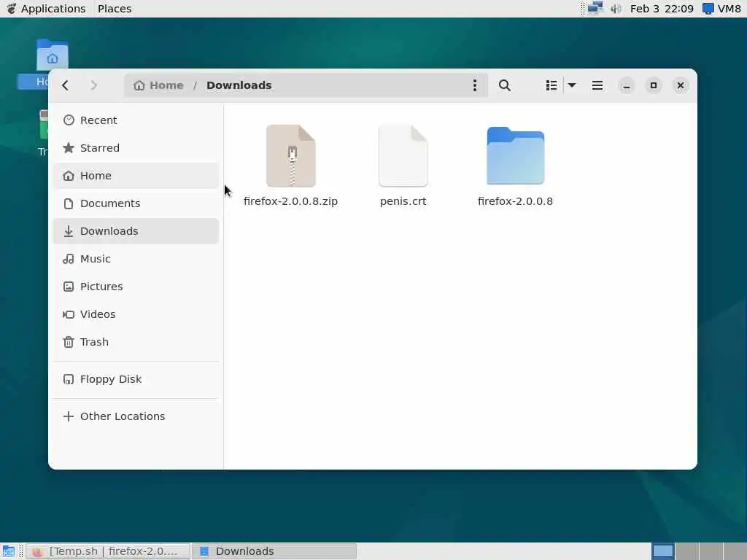
Task: Click the forward navigation arrow
Action: coord(93,85)
